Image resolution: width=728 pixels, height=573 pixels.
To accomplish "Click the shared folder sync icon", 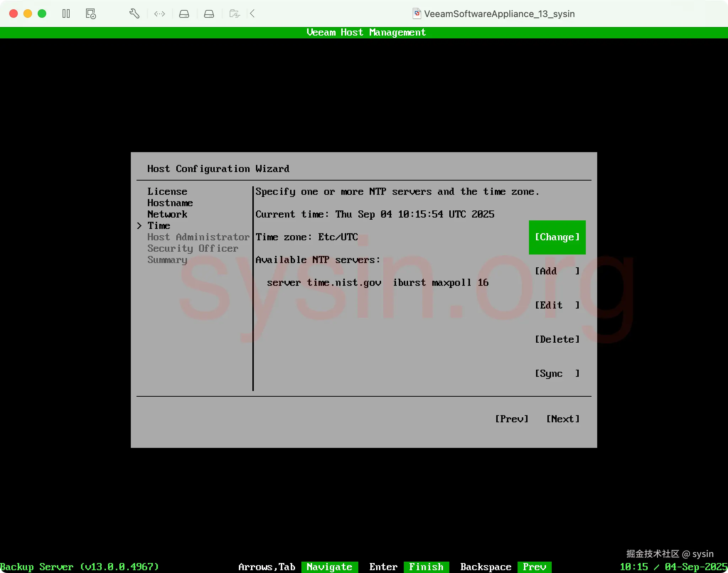I will pos(234,14).
